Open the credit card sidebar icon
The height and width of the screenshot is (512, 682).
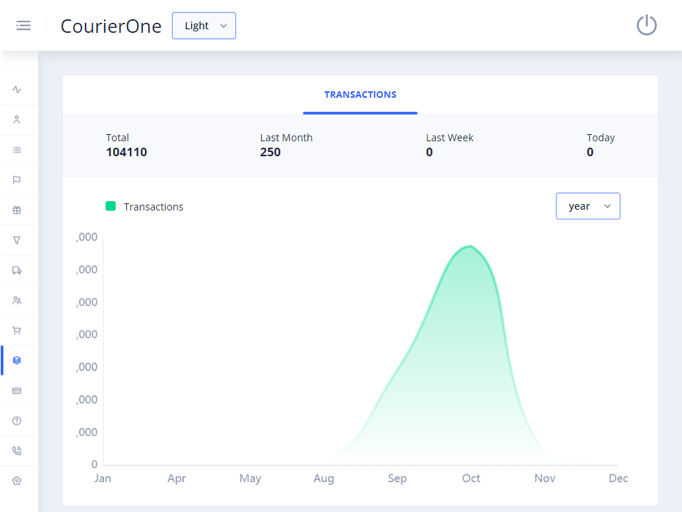pos(17,391)
